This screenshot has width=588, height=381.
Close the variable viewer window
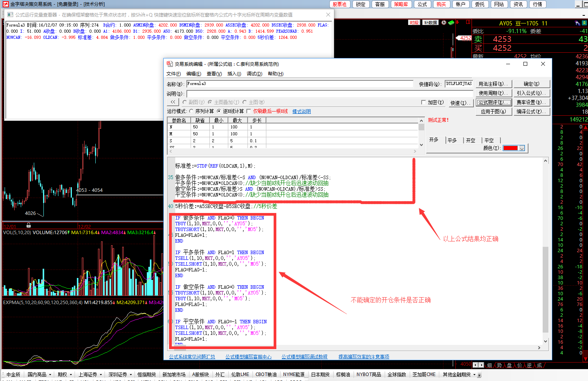point(328,15)
